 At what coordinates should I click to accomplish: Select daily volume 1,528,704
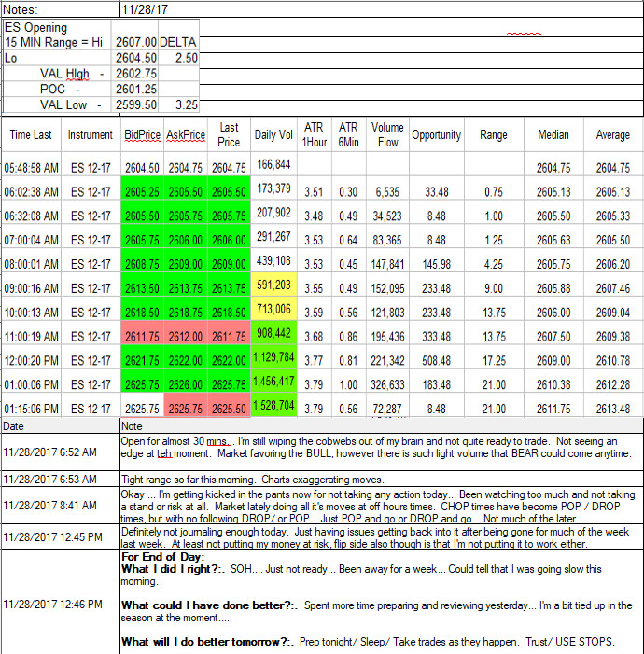[273, 406]
